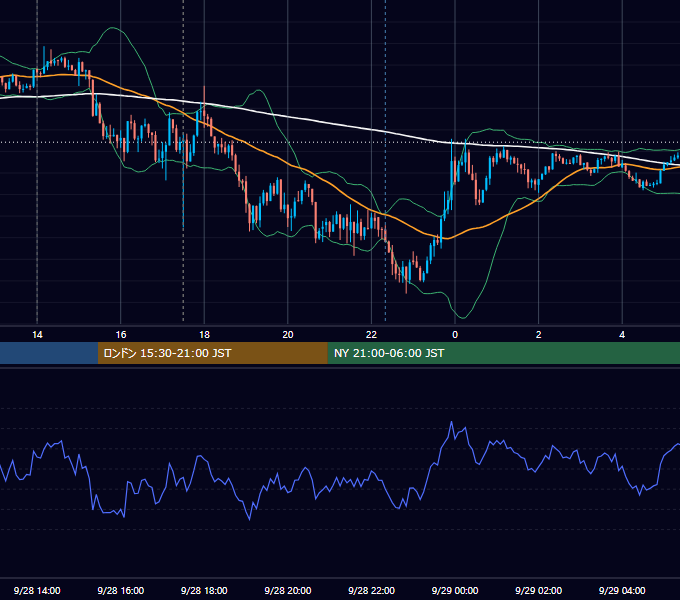This screenshot has width=680, height=600.
Task: Click the hour 0 axis label
Action: click(x=455, y=335)
